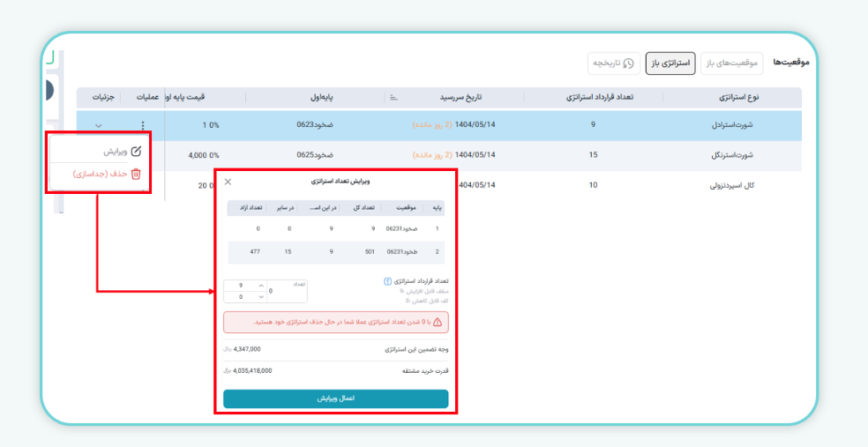Click the 4,347,000 margin value

point(247,349)
